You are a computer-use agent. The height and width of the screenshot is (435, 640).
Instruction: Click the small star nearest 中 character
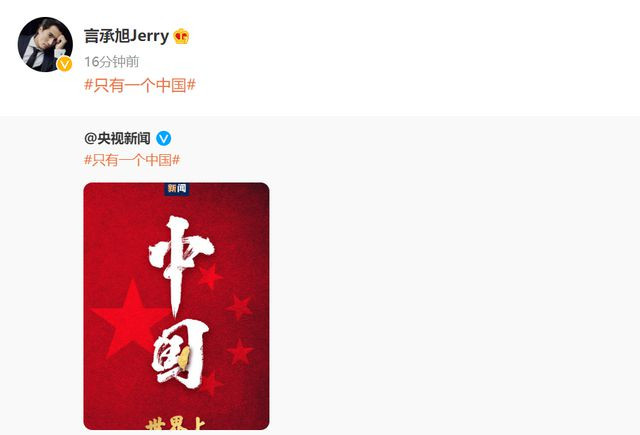pos(210,276)
